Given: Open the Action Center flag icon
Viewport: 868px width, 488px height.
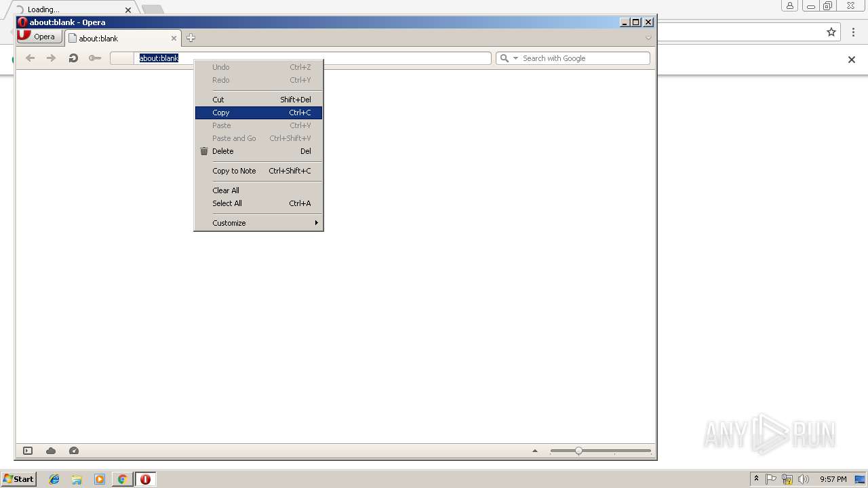Looking at the screenshot, I should click(x=771, y=479).
